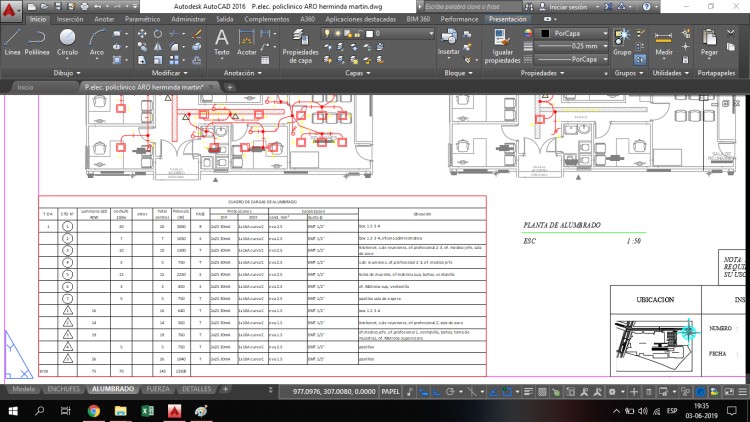The height and width of the screenshot is (422, 750).
Task: Add a new layout with plus button
Action: click(x=225, y=389)
